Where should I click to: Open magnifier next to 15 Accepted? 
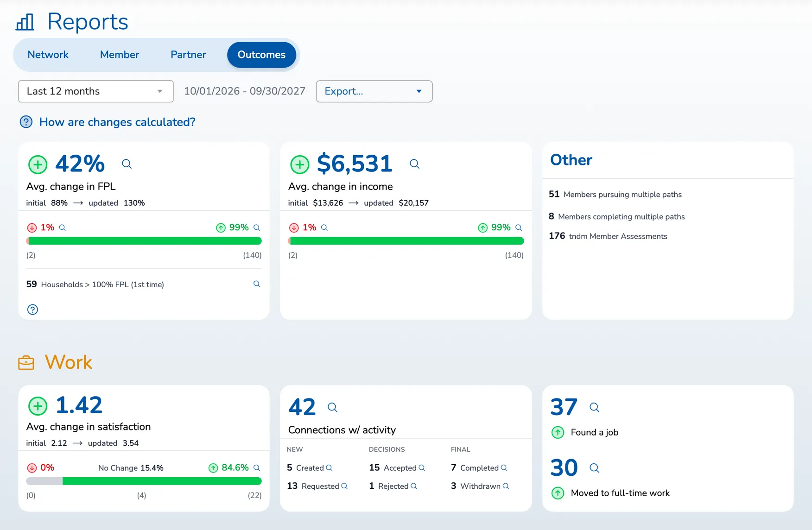pyautogui.click(x=422, y=468)
